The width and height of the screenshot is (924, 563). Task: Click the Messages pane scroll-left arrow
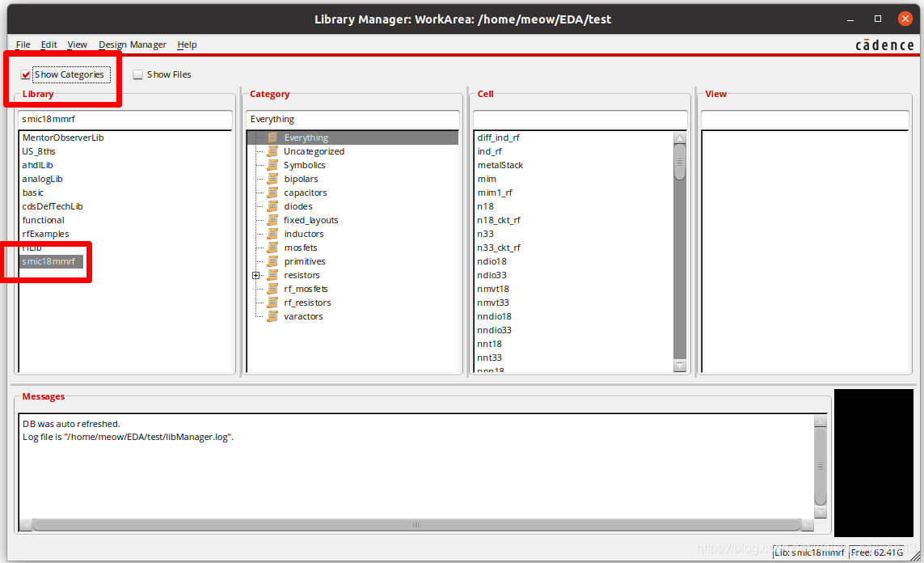(25, 525)
